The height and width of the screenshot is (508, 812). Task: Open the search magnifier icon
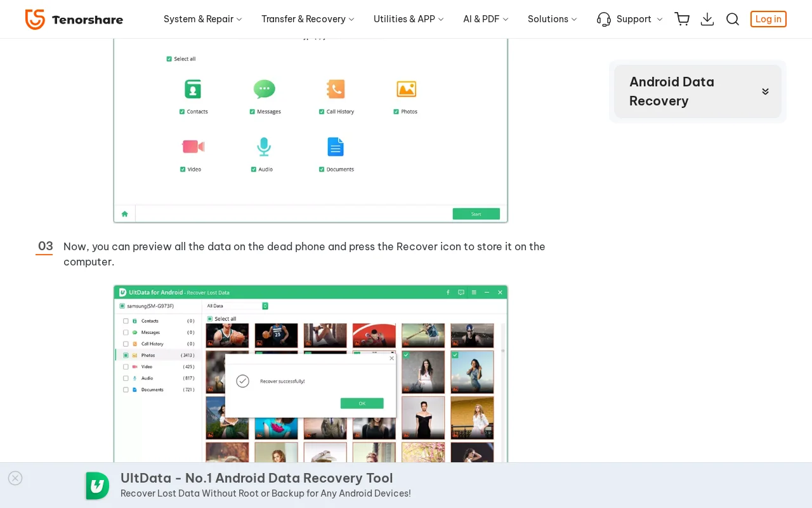(x=733, y=19)
